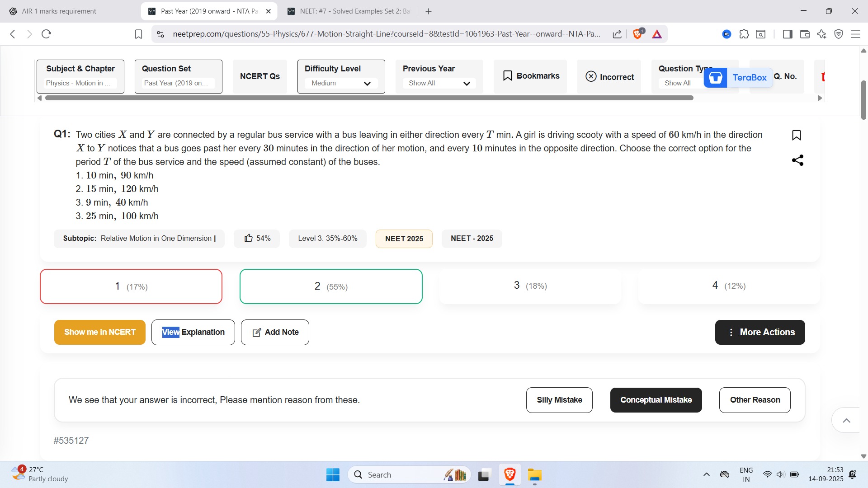The image size is (868, 488).
Task: Click the share icon beside question
Action: [x=797, y=160]
